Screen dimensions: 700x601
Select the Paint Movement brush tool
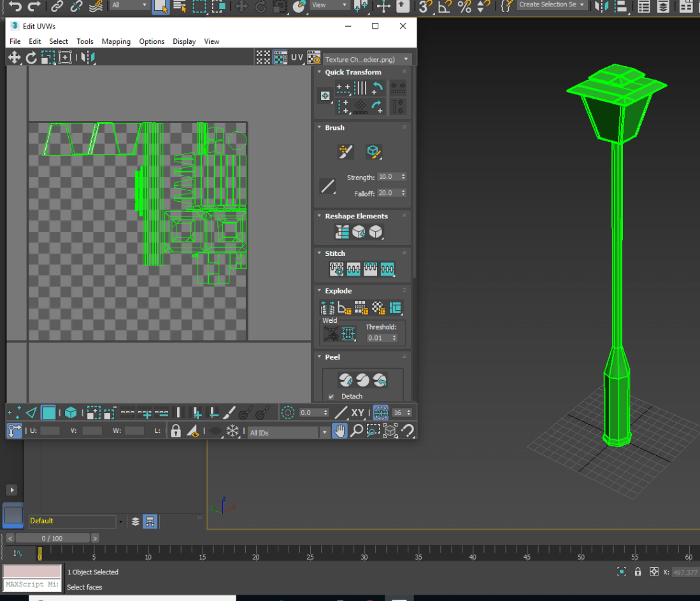coord(345,152)
